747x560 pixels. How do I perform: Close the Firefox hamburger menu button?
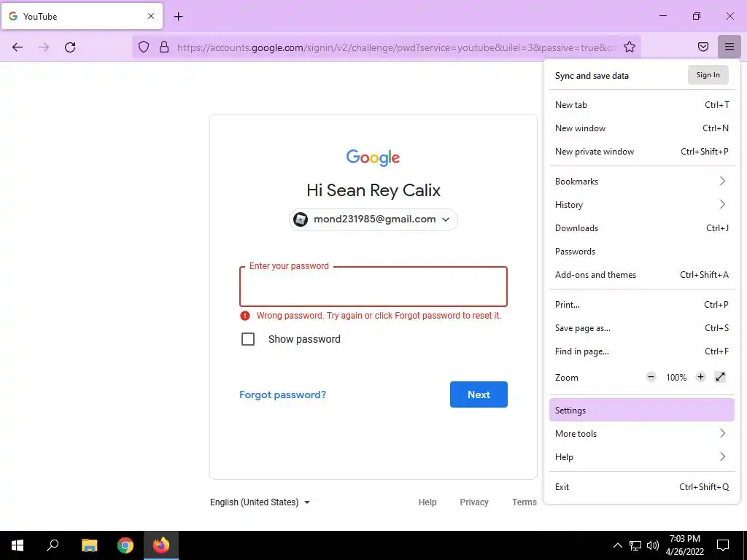pos(729,47)
